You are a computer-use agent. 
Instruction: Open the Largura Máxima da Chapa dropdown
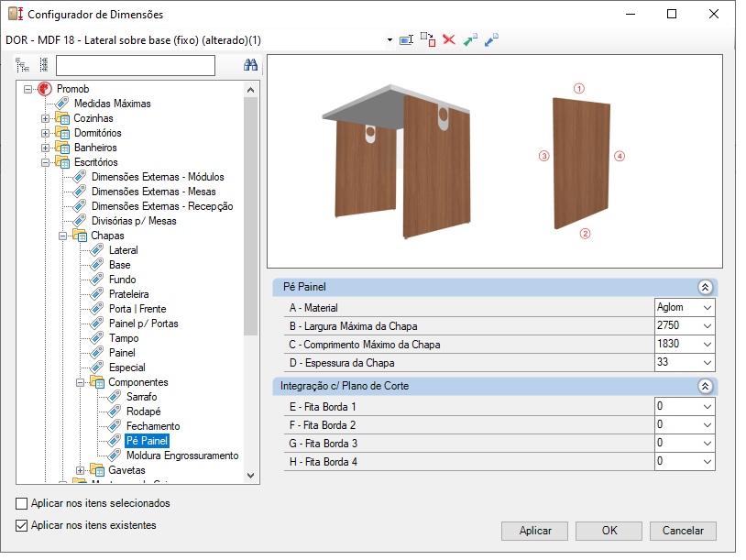point(708,326)
